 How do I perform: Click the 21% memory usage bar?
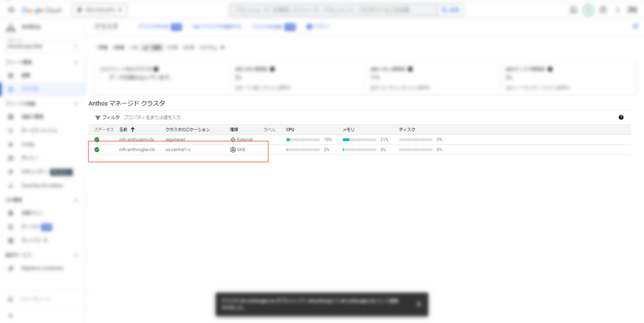pos(360,140)
